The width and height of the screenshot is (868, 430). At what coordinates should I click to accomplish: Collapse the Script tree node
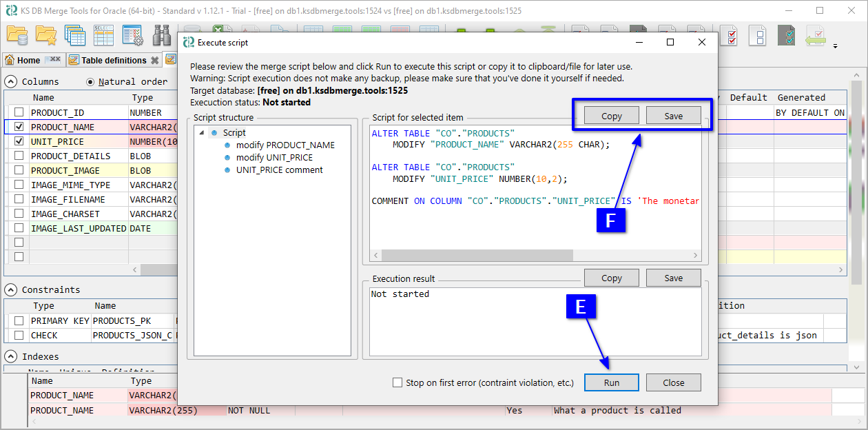coord(201,133)
